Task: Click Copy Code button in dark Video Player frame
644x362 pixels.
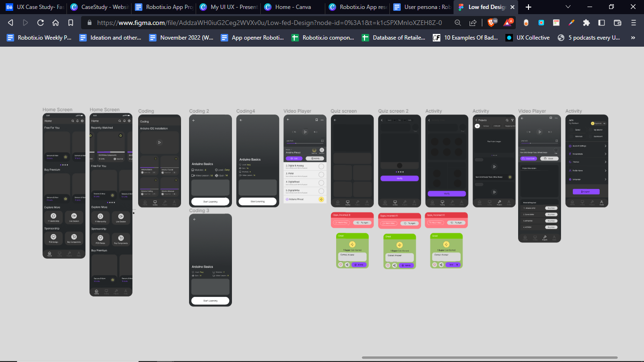Action: click(x=529, y=159)
